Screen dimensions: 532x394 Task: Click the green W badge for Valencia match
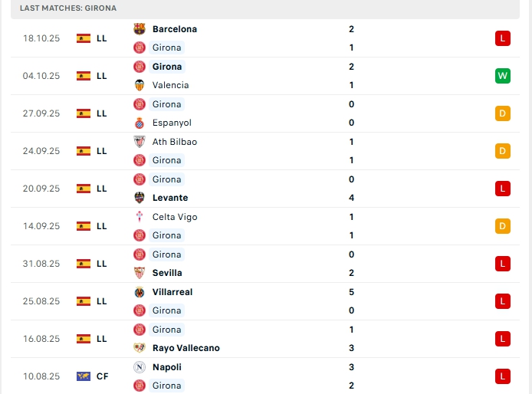coord(503,76)
